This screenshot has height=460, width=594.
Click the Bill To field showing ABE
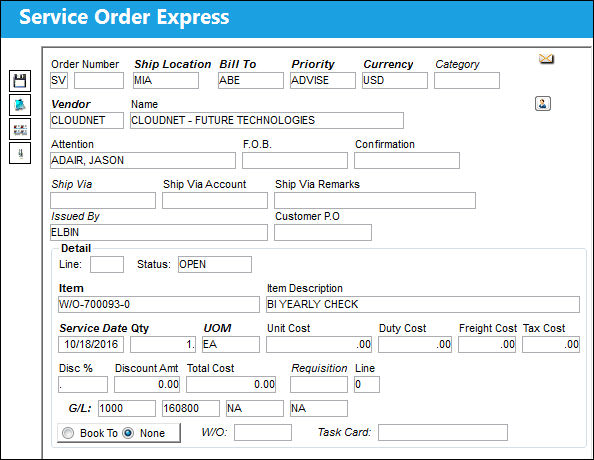click(x=250, y=80)
